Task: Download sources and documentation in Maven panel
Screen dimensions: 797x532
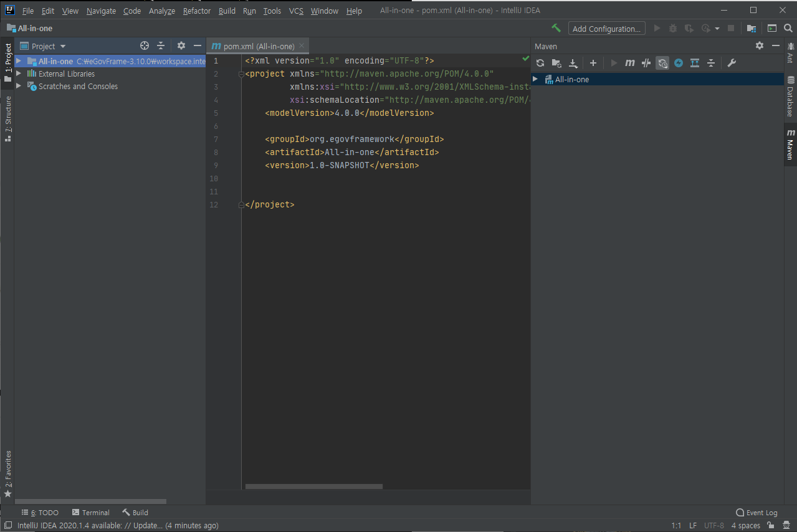Action: 573,62
